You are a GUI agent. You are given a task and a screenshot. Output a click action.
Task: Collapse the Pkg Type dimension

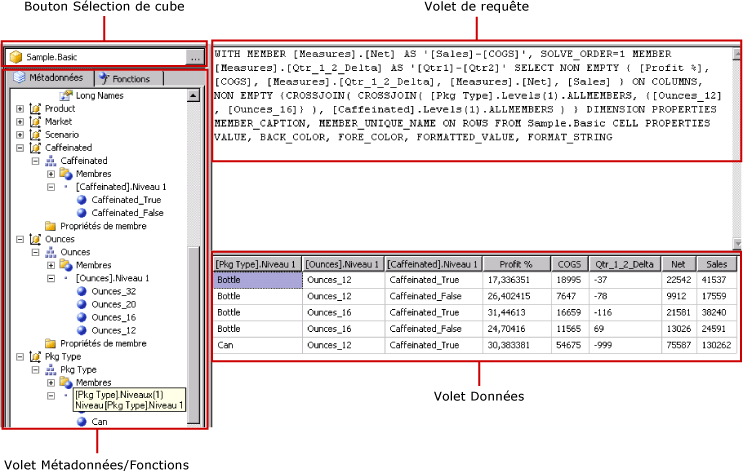pos(20,356)
